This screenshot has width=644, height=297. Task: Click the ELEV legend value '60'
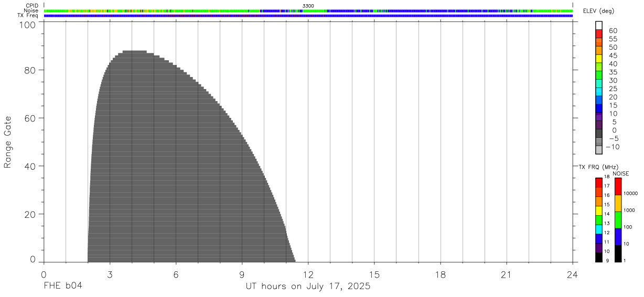[x=614, y=31]
